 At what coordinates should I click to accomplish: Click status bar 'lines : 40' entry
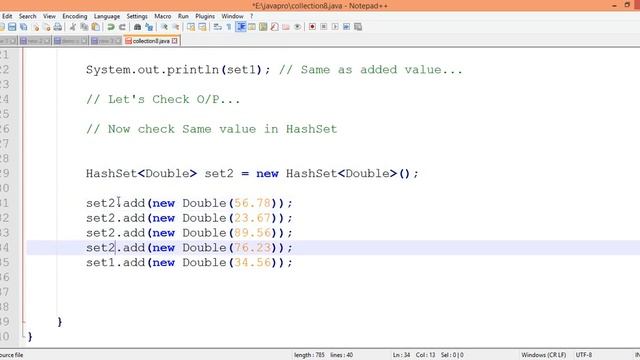[x=342, y=355]
